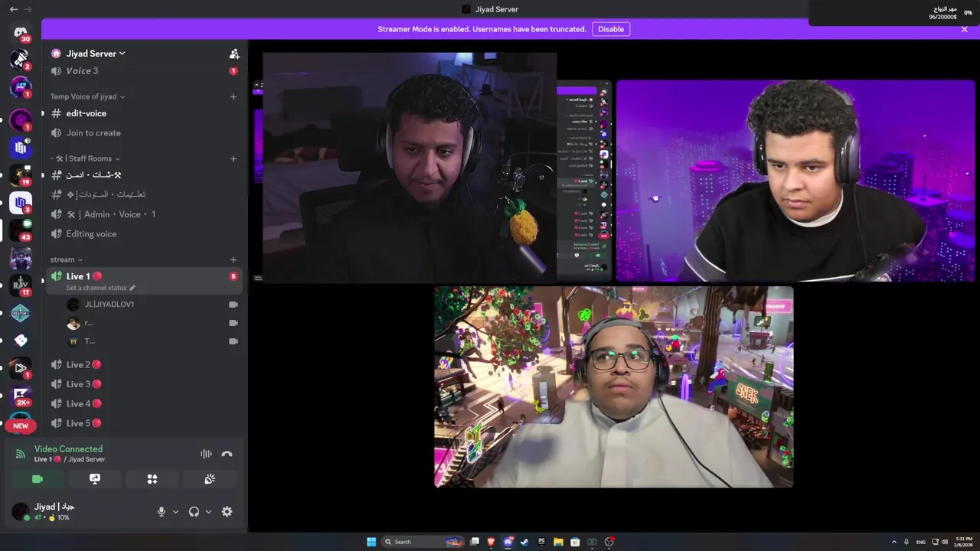Toggle noise suppression waveform icon

point(206,454)
